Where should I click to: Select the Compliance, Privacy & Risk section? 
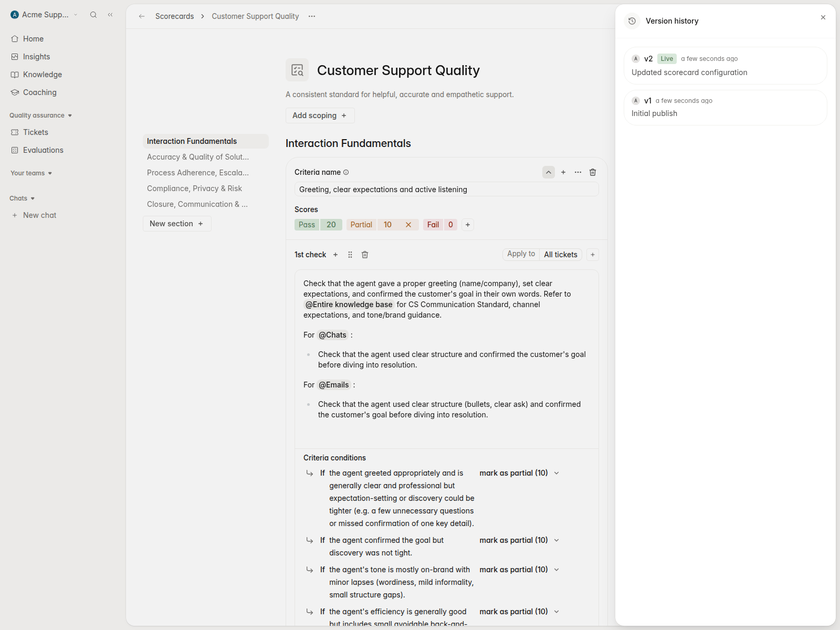(205, 188)
